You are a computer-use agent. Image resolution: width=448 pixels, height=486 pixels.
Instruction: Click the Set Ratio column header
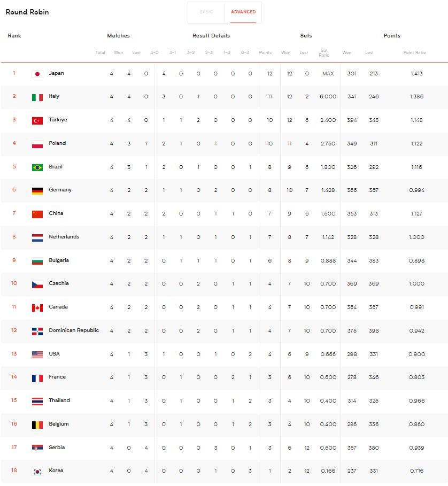click(x=324, y=53)
